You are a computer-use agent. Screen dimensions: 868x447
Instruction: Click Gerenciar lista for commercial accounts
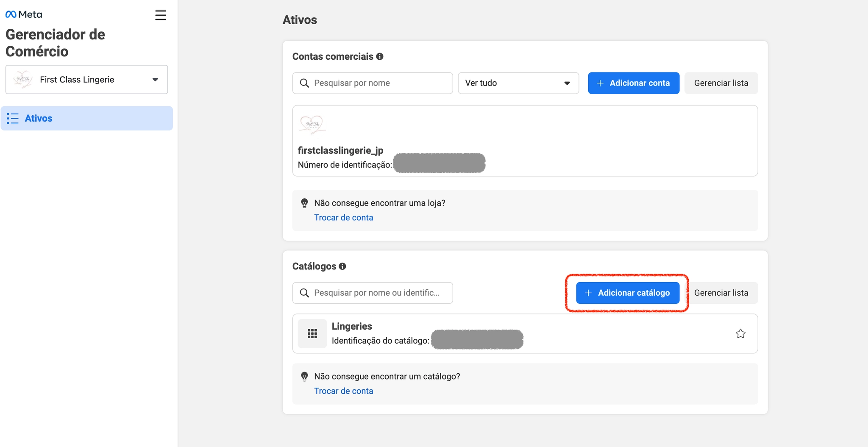tap(721, 83)
